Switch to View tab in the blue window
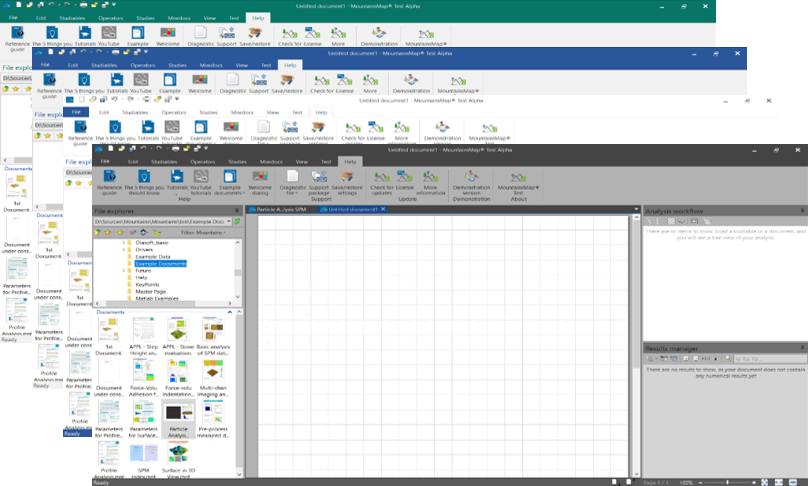 (242, 65)
